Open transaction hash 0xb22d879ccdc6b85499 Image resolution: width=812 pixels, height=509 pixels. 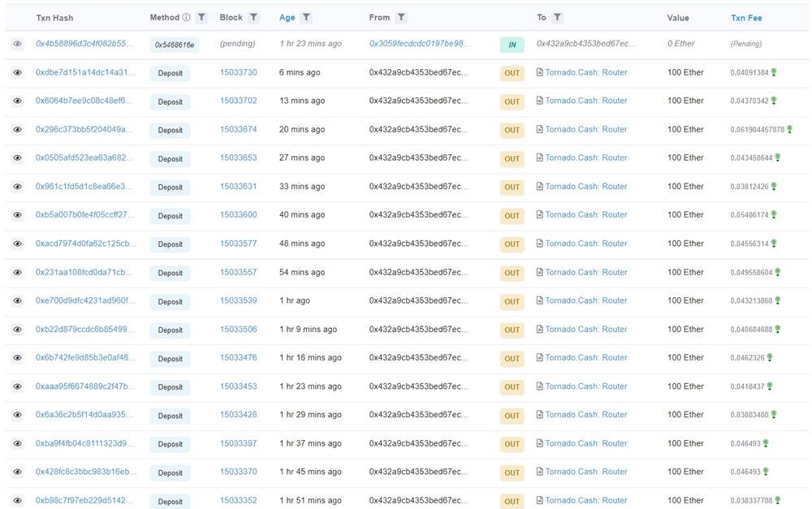[84, 329]
